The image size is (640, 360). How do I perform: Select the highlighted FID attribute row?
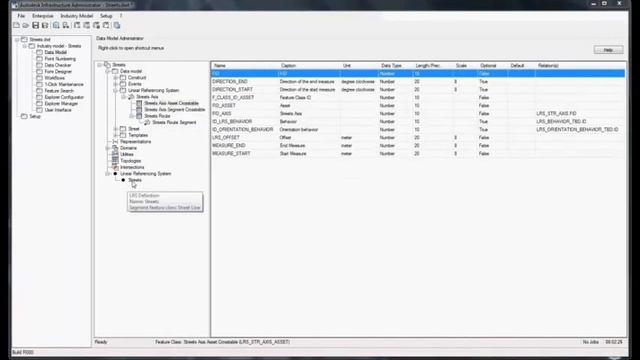(418, 73)
